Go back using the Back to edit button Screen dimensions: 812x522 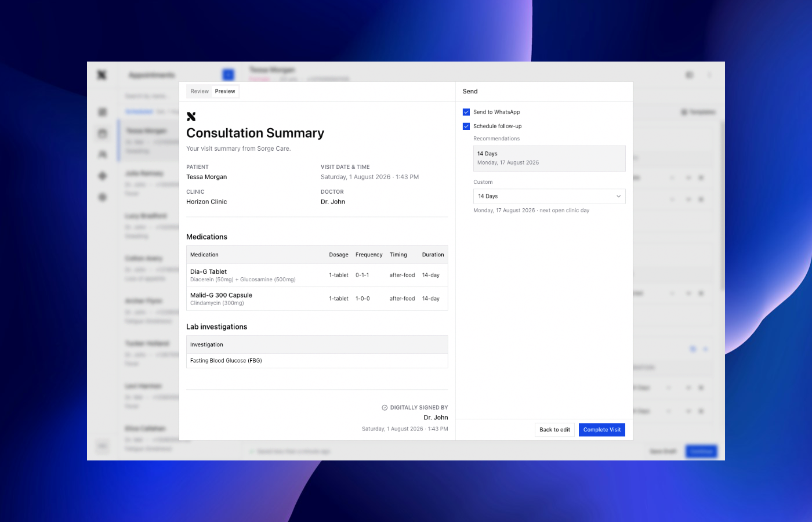pyautogui.click(x=554, y=430)
